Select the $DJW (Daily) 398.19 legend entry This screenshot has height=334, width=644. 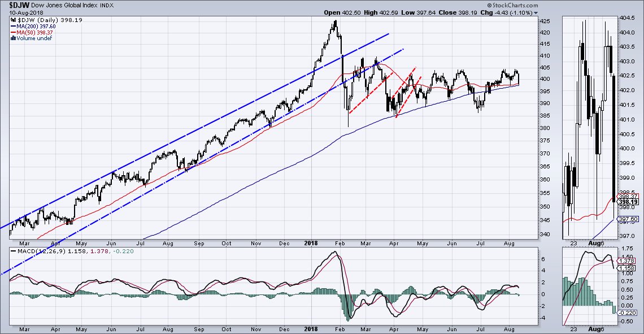[x=50, y=20]
